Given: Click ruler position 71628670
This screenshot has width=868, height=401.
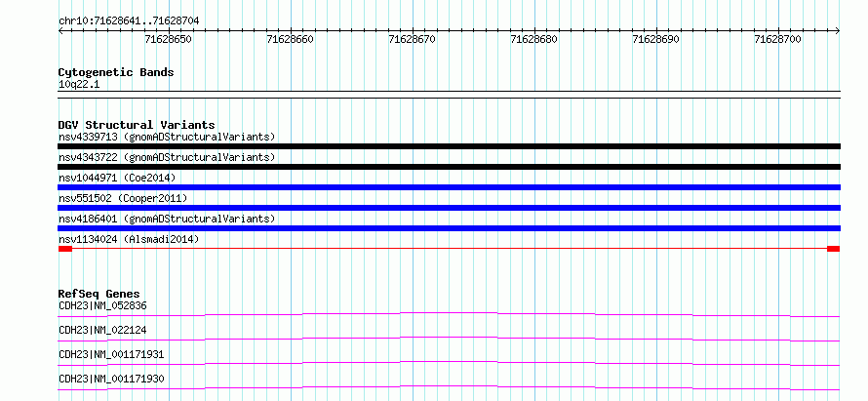Looking at the screenshot, I should click(413, 39).
